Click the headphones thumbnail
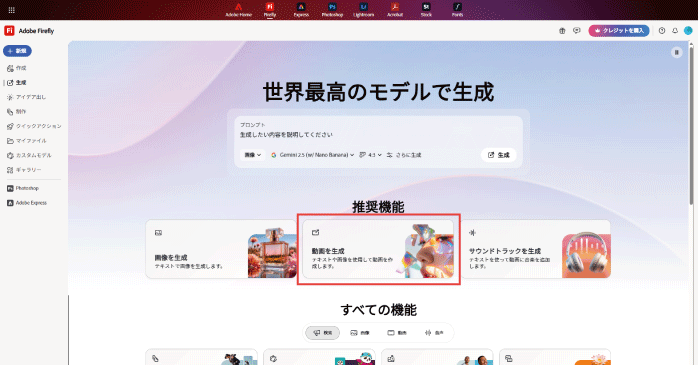Screen dimensions: 698x365 click(x=586, y=256)
